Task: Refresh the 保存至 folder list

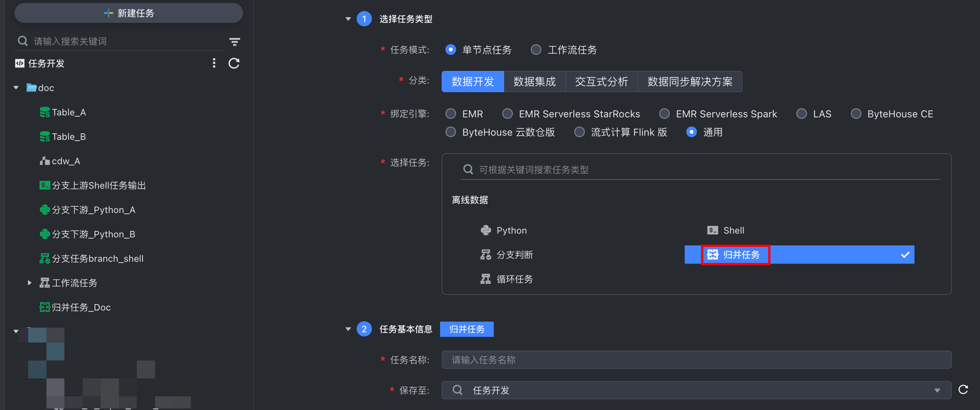Action: coord(963,390)
